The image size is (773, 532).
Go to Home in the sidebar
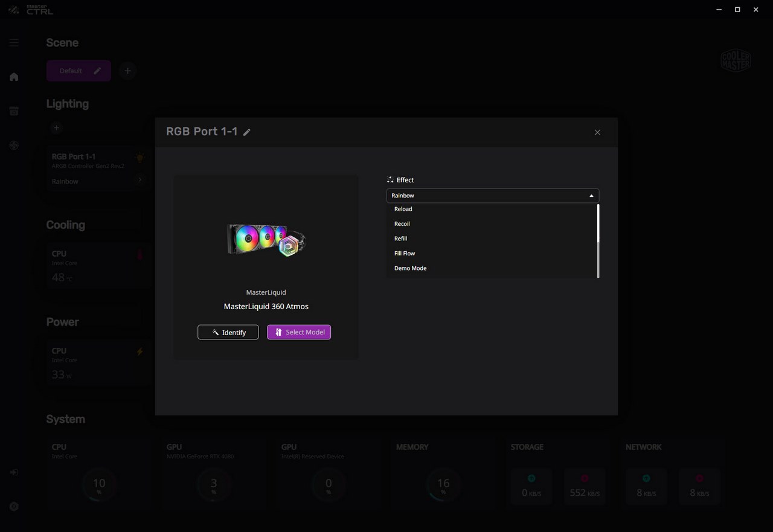(14, 77)
